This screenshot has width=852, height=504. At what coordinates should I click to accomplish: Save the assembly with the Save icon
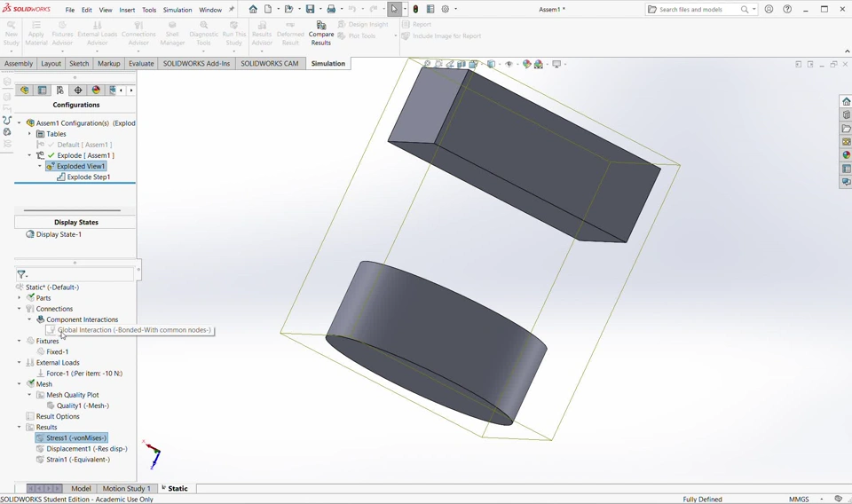coord(310,9)
